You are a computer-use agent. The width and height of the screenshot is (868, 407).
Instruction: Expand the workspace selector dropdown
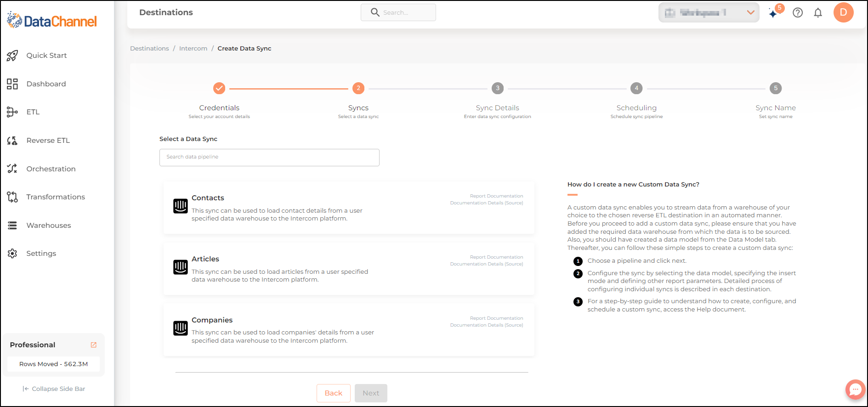[x=709, y=12]
